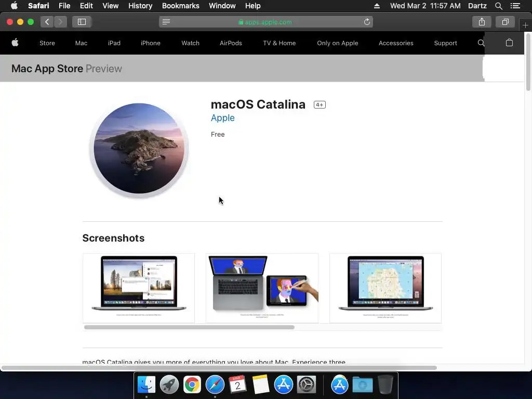Click the Screenshots section heading
This screenshot has width=532, height=399.
point(113,238)
